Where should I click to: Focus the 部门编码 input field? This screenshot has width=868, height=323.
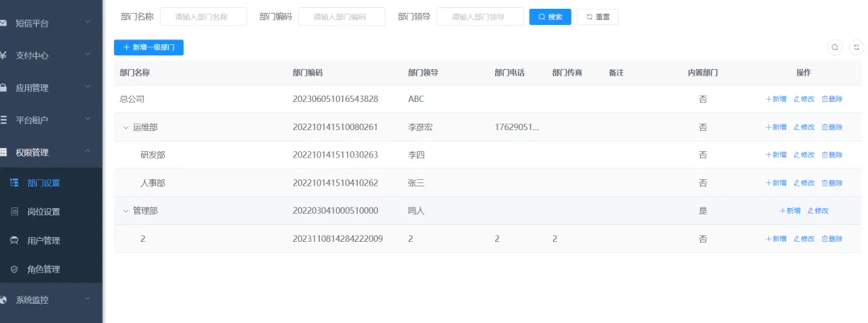342,17
